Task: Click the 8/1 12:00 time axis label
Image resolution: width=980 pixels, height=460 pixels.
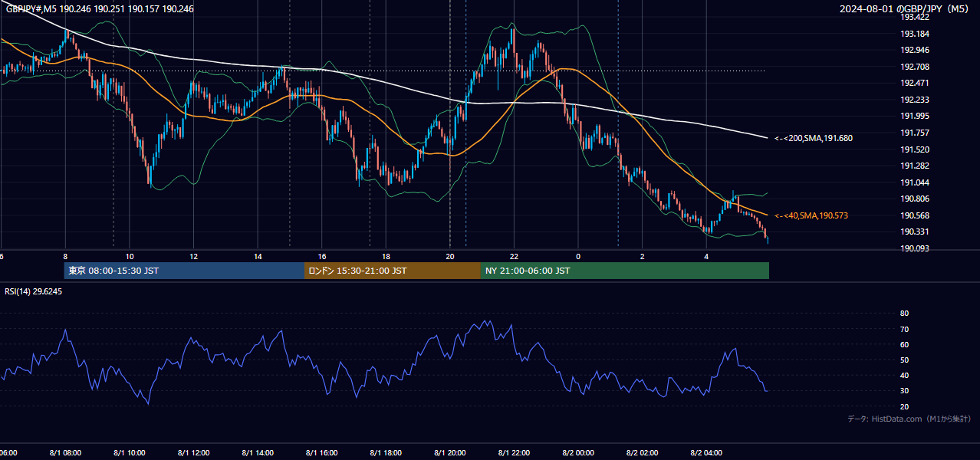Action: (x=193, y=453)
